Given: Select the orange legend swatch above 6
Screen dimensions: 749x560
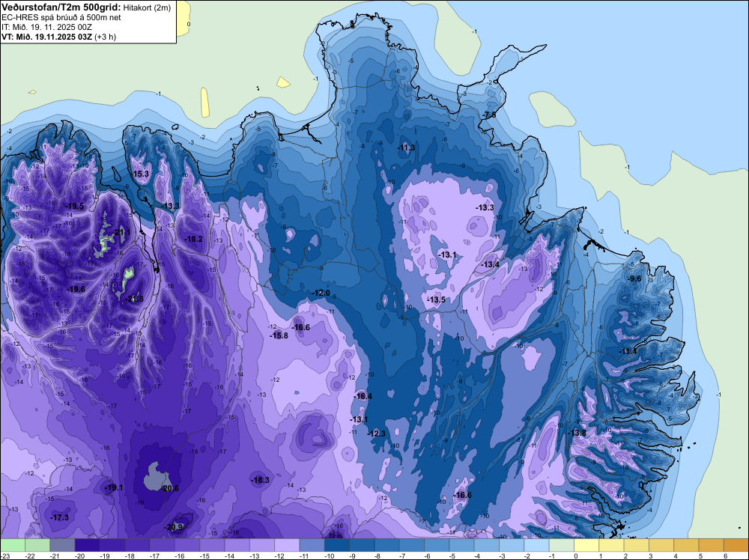Looking at the screenshot, I should click(736, 545).
